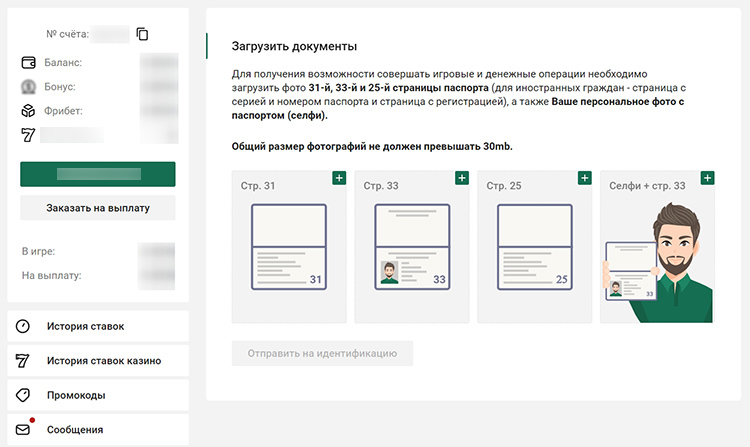Image resolution: width=750 pixels, height=447 pixels.
Task: Click the wallet icon next to Баланс
Action: (x=28, y=63)
